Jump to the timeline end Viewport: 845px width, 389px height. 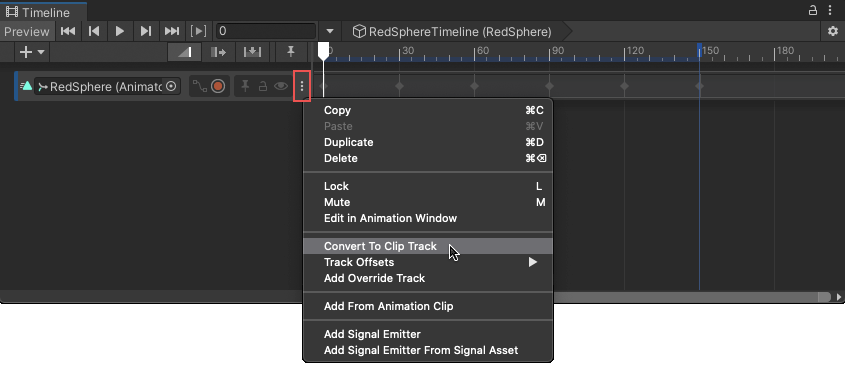171,31
